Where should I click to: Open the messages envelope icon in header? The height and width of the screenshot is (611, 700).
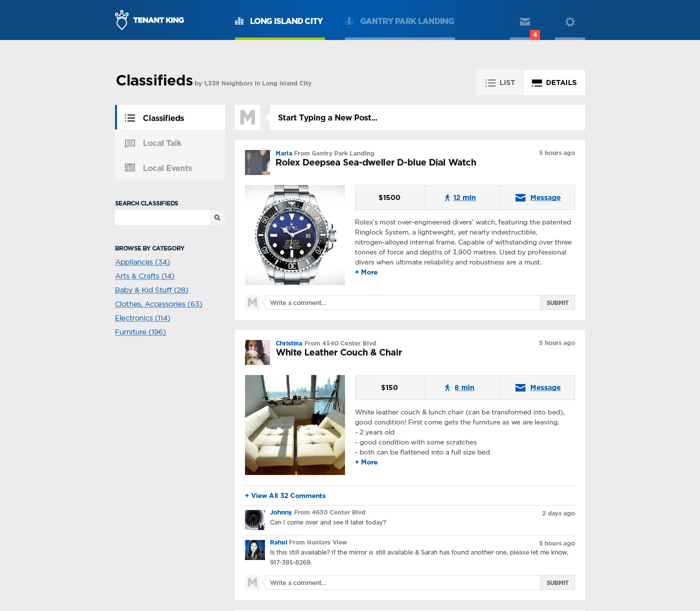click(524, 21)
